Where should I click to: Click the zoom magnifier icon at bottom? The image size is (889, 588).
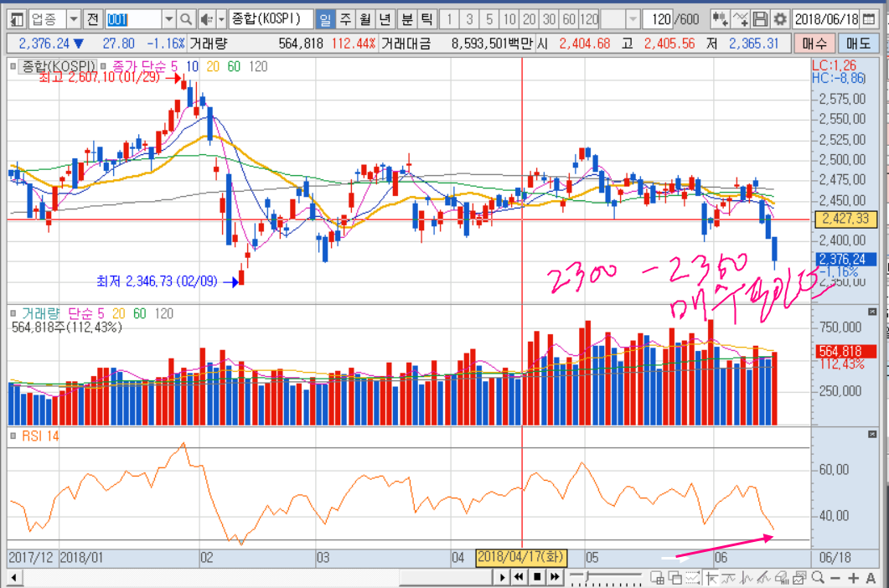tap(817, 577)
